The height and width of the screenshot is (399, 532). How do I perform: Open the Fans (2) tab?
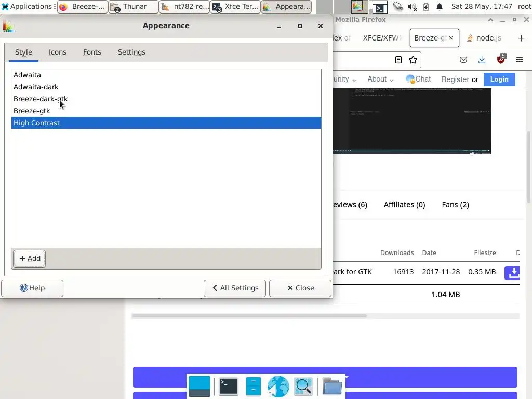455,205
